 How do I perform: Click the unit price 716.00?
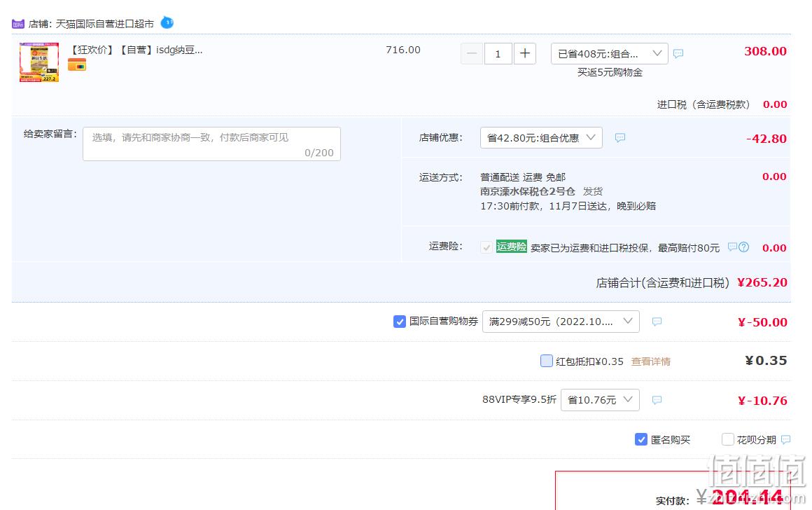[403, 50]
